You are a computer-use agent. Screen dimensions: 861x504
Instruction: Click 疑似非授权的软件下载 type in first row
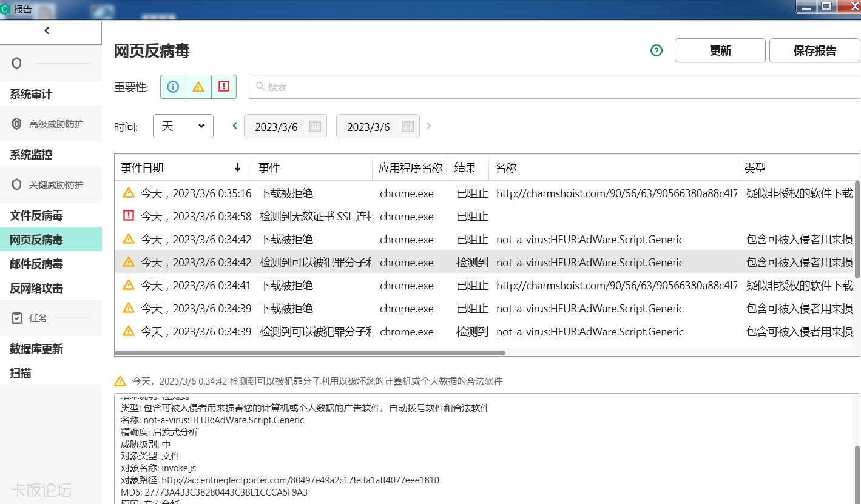point(799,193)
